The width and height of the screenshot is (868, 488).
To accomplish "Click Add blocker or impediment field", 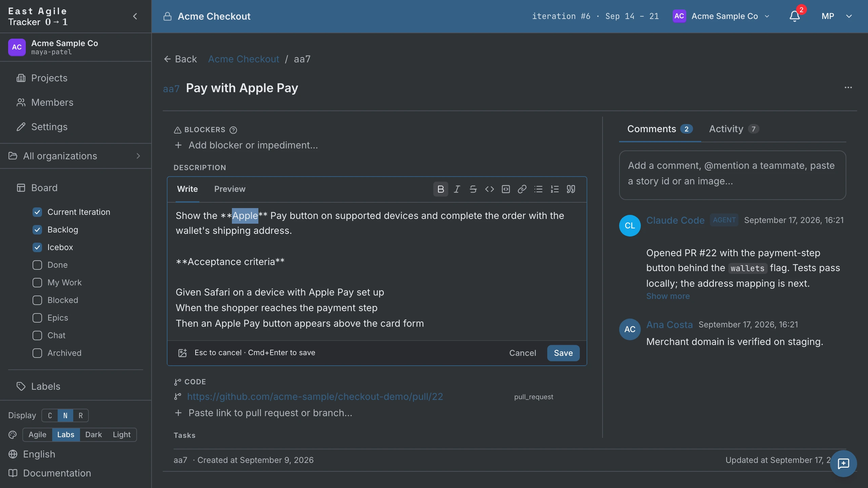I will [x=253, y=145].
